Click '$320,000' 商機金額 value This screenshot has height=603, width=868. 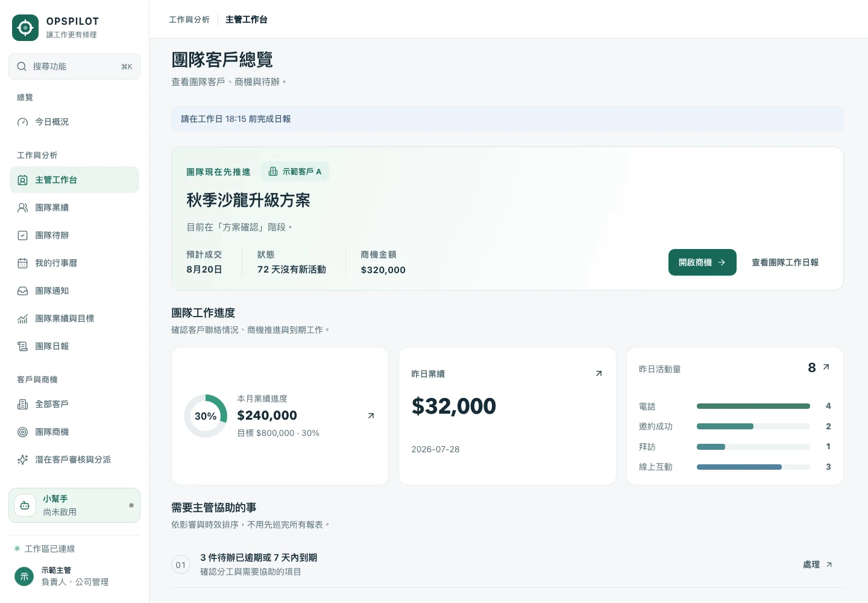(x=383, y=270)
